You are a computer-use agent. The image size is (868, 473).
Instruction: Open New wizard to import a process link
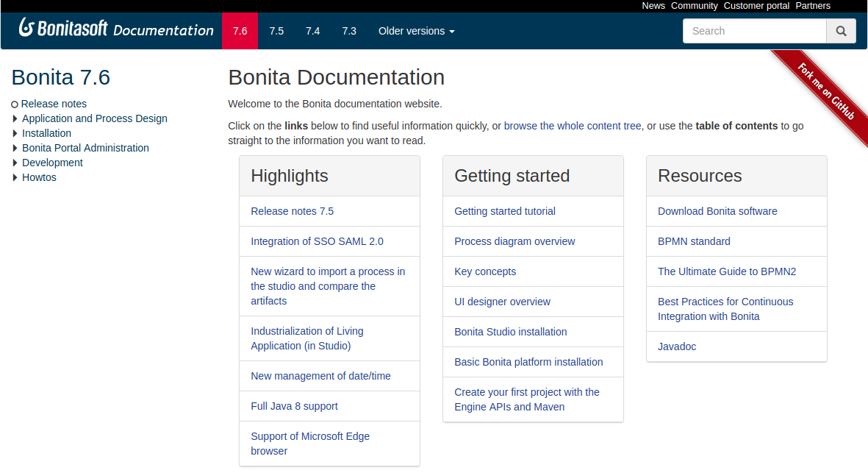pos(329,286)
